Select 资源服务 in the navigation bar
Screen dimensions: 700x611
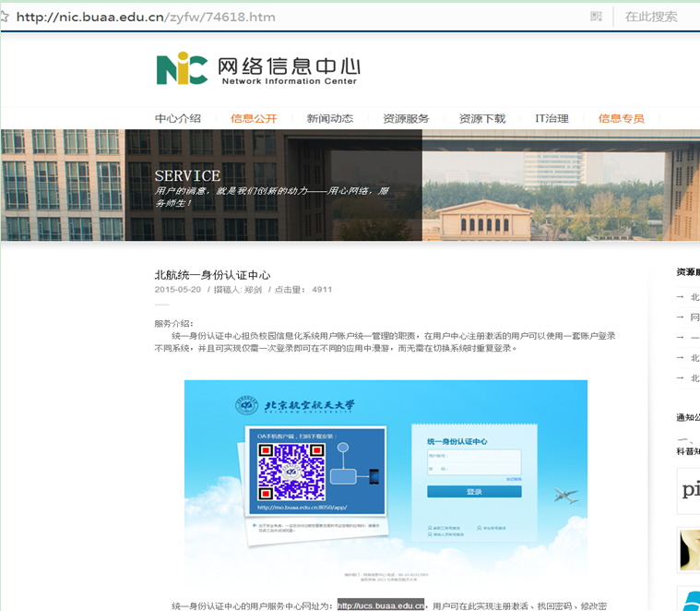[x=406, y=118]
